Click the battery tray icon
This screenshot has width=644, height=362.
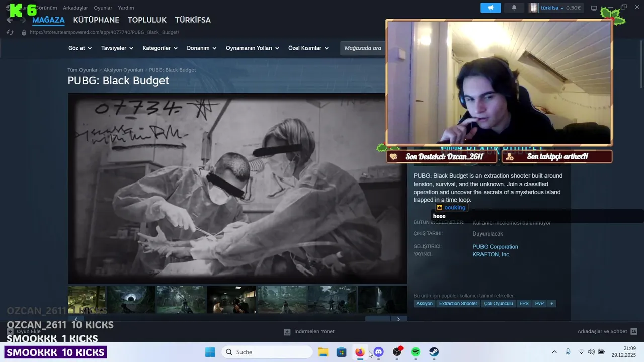601,352
